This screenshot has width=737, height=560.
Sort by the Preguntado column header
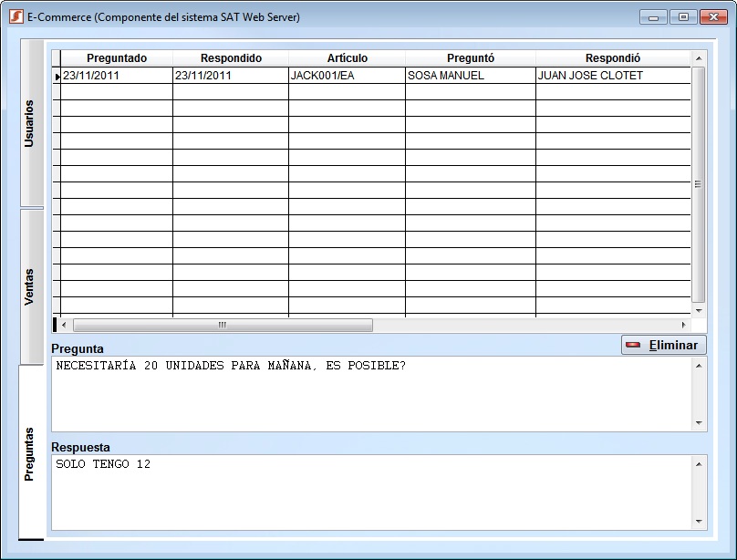[116, 58]
